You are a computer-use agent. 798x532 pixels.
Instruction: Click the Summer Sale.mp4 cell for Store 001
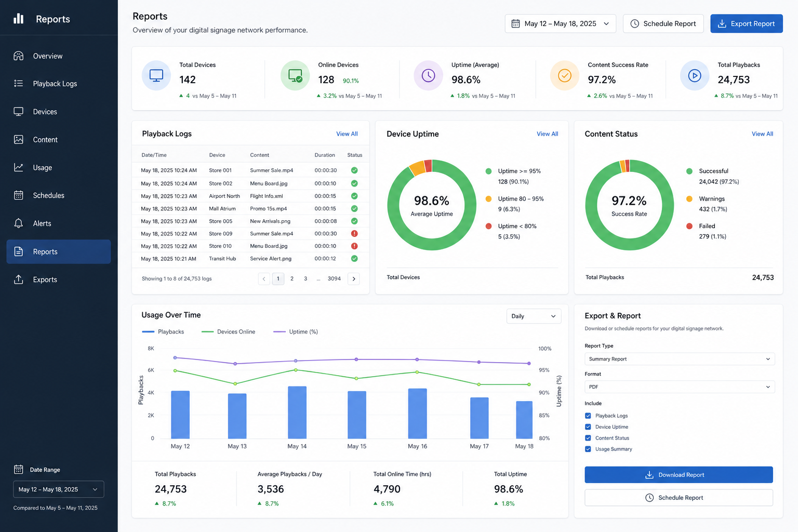[x=272, y=170]
